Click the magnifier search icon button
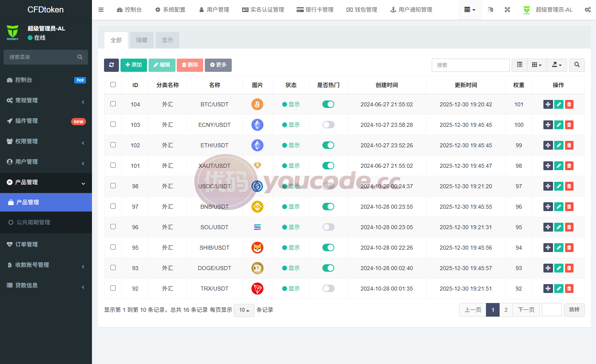 tap(577, 65)
